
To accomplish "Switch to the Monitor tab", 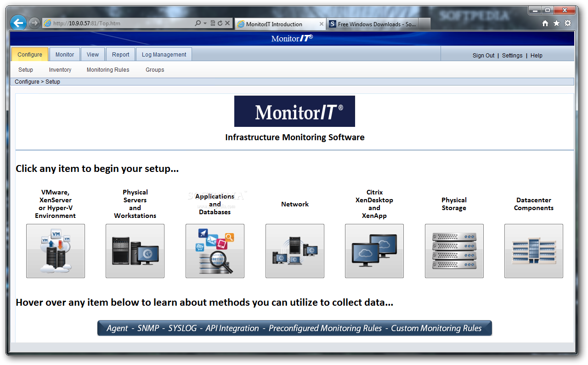I will tap(65, 54).
